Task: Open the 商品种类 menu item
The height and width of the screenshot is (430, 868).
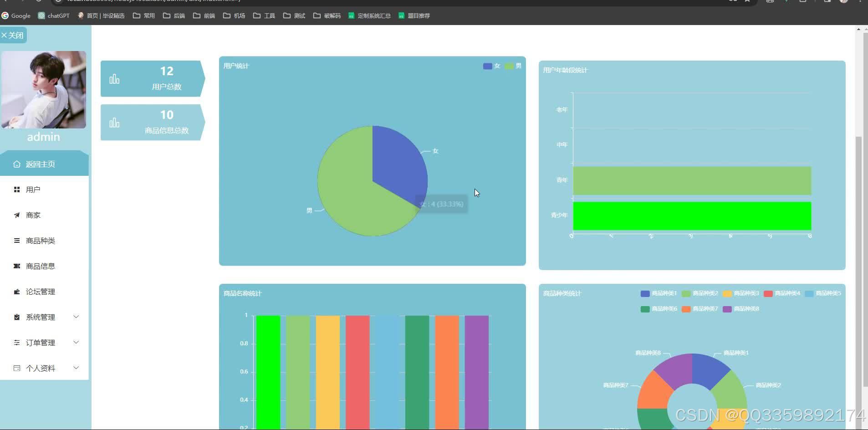Action: click(44, 241)
